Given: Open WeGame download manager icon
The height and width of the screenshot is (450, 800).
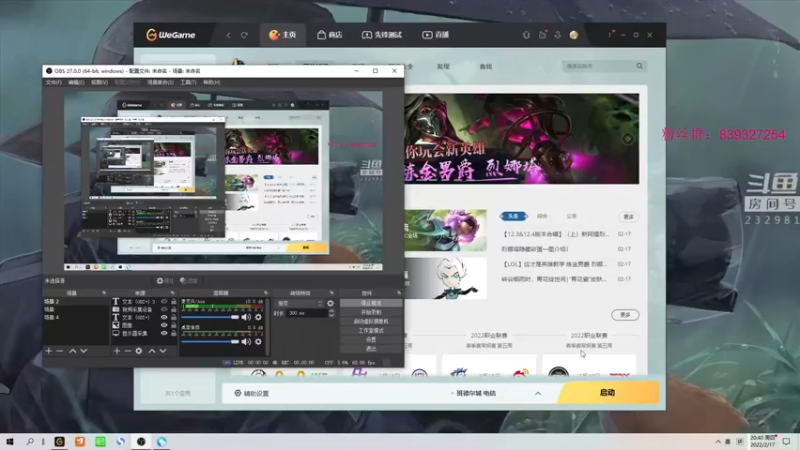Looking at the screenshot, I should (x=558, y=35).
